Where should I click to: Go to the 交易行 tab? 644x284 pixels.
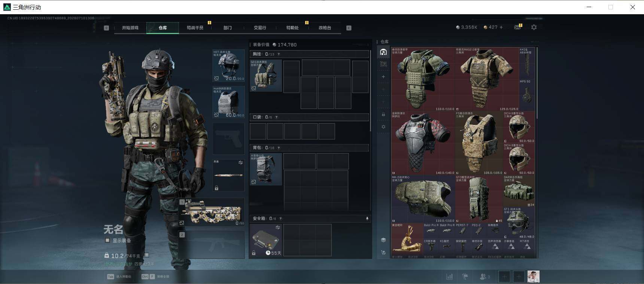click(x=260, y=28)
